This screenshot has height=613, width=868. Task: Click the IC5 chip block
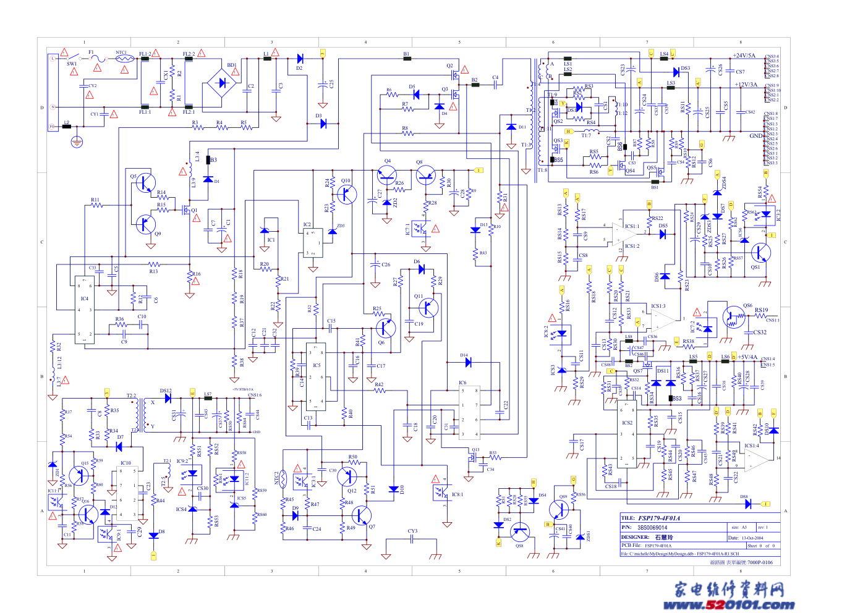[316, 377]
